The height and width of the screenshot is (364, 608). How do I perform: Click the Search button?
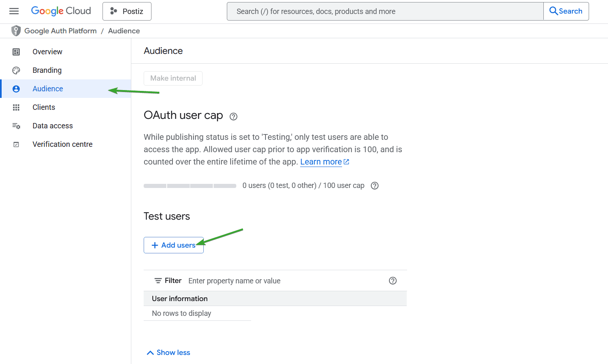pyautogui.click(x=566, y=11)
